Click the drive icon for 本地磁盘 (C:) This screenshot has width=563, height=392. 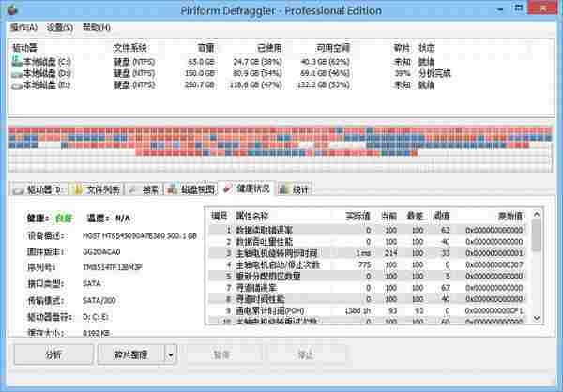point(17,61)
